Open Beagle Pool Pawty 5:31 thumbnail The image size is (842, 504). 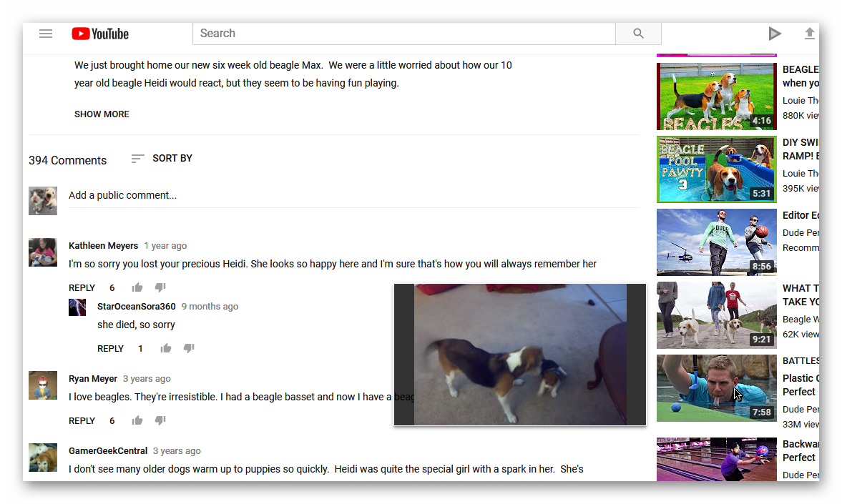click(716, 169)
